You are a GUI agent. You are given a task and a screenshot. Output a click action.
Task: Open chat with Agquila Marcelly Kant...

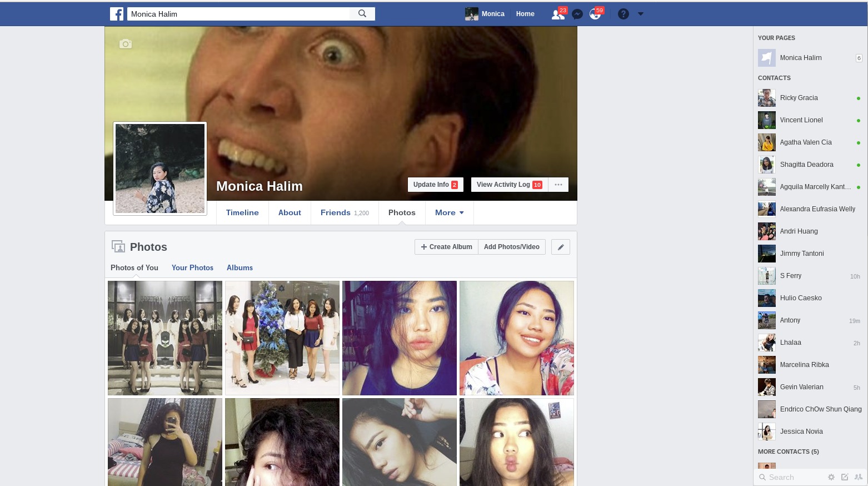click(x=810, y=187)
